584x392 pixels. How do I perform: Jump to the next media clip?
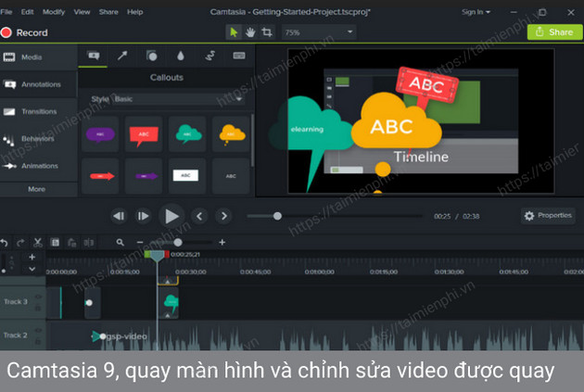coord(223,216)
